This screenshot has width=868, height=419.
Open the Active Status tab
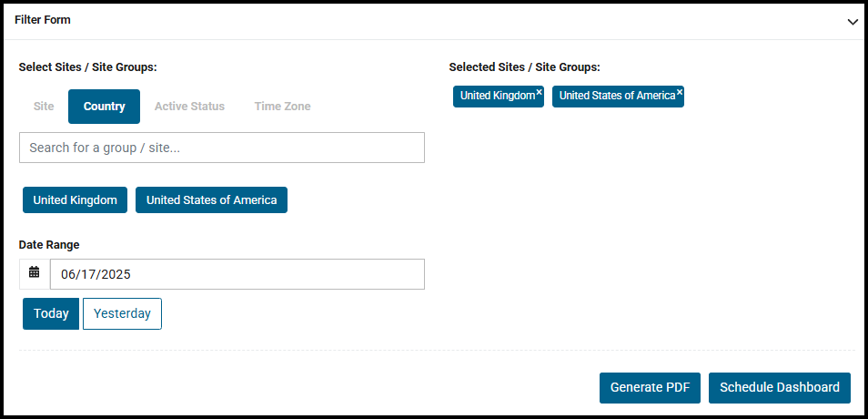pyautogui.click(x=189, y=107)
